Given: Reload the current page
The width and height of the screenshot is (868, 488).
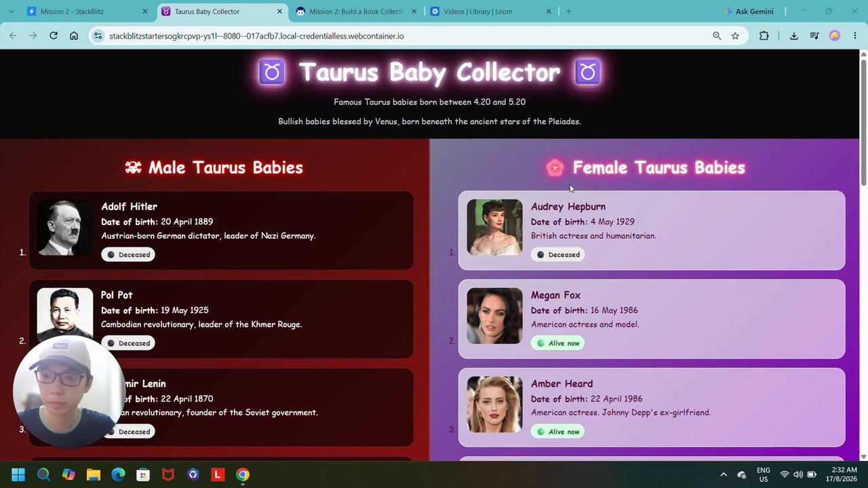Looking at the screenshot, I should (54, 36).
